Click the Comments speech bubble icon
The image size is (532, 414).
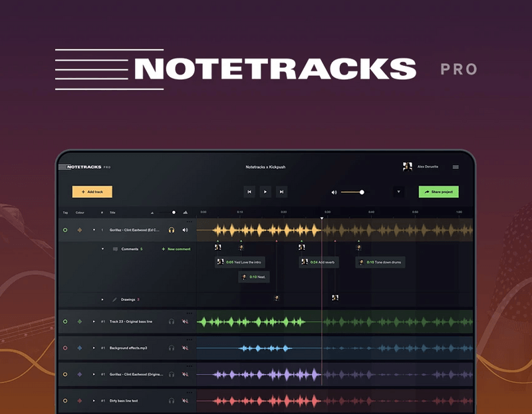tap(116, 248)
